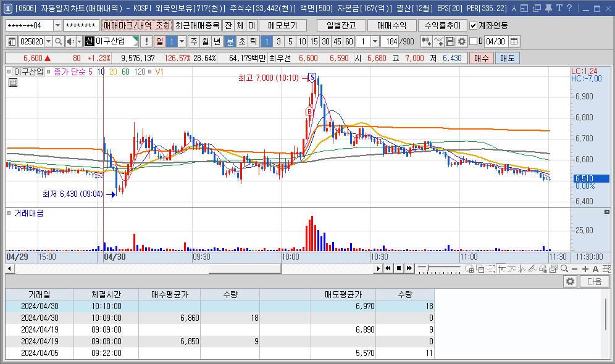The height and width of the screenshot is (364, 615).
Task: Select the 5 minute interval button
Action: click(x=290, y=41)
